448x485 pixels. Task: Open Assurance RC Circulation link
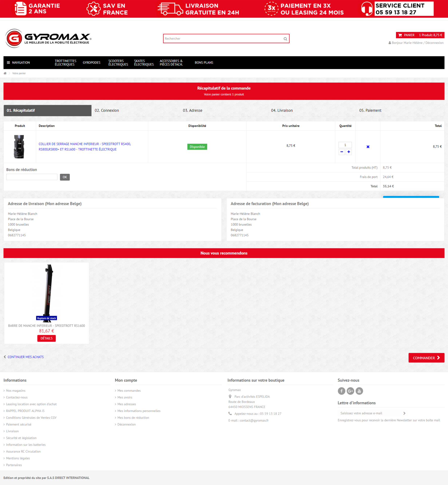(x=23, y=451)
